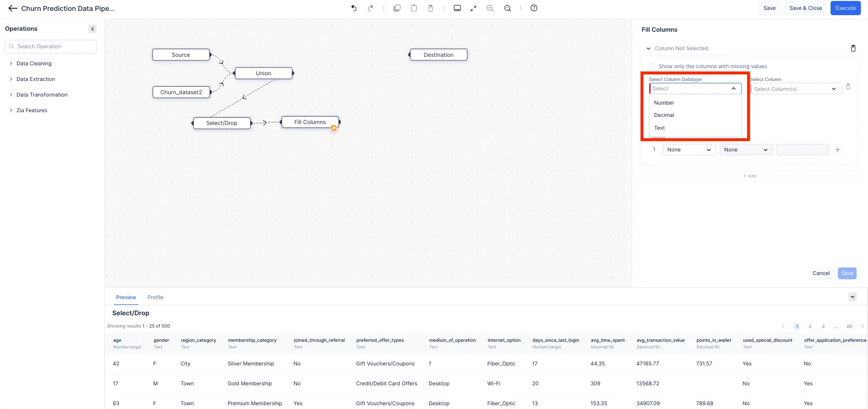Click the Search Operation input field
Screen dimensions: 868x409
click(51, 46)
